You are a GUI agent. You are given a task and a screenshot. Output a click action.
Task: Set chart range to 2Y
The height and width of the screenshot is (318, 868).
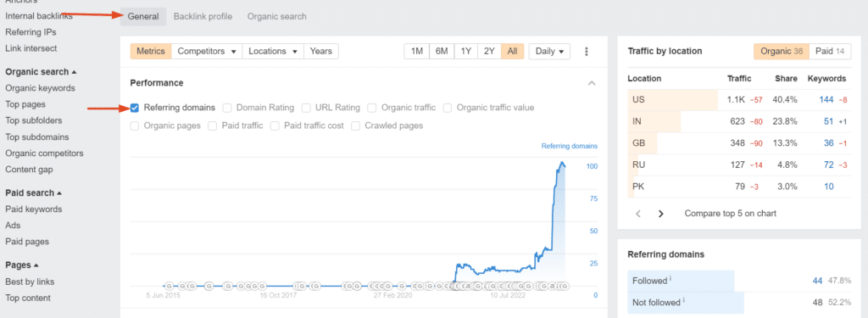tap(489, 52)
